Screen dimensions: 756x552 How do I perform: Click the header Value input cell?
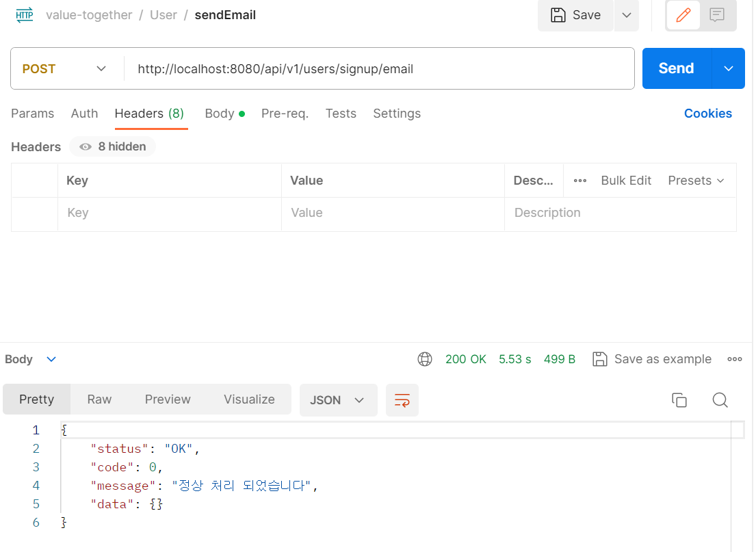click(393, 213)
